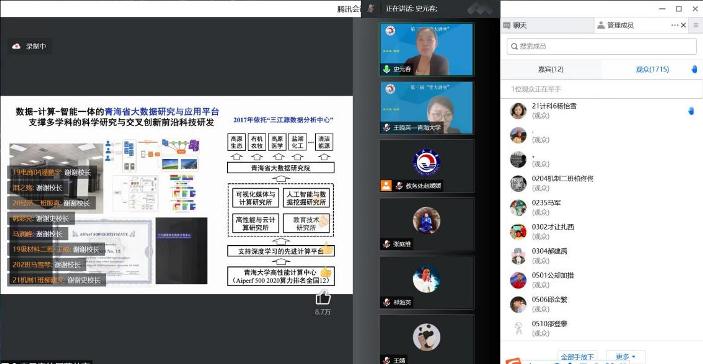
Task: Expand the 更多 dropdown at the panel bottom
Action: point(625,357)
